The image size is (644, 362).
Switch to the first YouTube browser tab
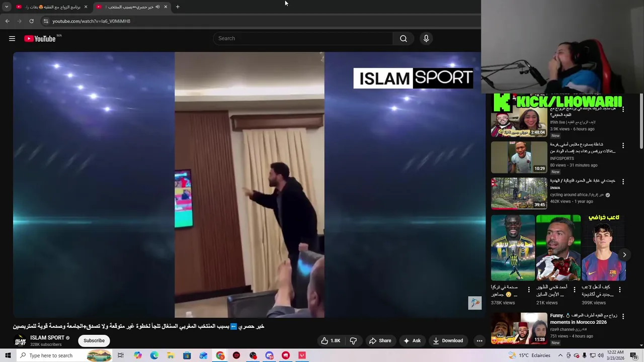[x=52, y=7]
